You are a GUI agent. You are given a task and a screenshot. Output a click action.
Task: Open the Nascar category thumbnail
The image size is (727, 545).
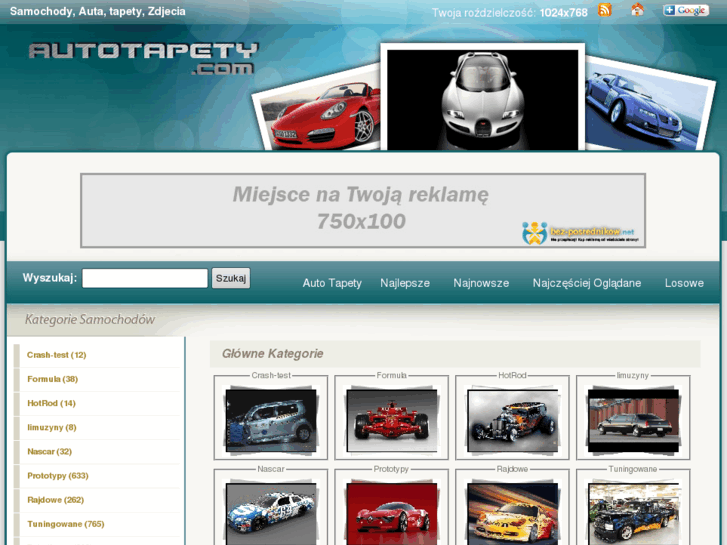tap(271, 512)
